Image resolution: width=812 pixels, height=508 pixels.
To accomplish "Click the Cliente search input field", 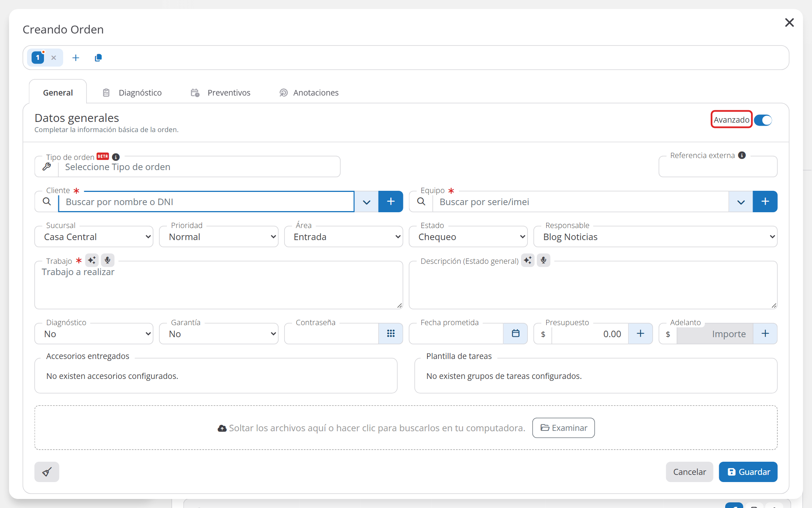I will tap(206, 202).
